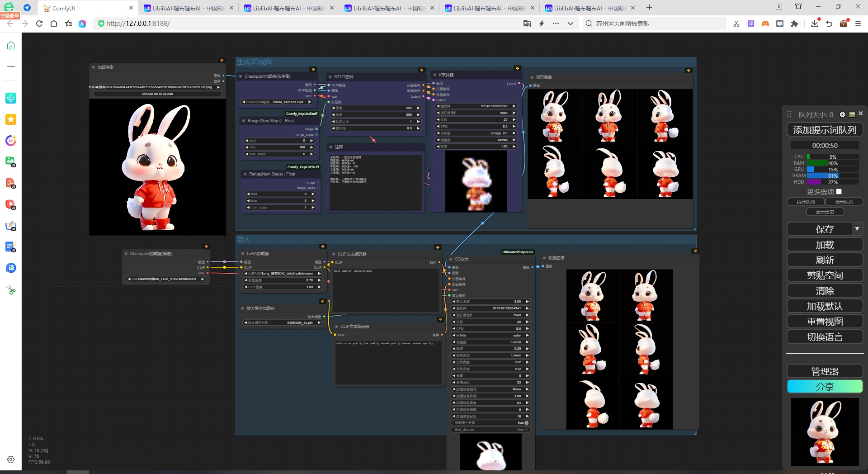Open the 采样器 dpmpp_2m dropdown in K采样器
The width and height of the screenshot is (868, 474).
476,133
